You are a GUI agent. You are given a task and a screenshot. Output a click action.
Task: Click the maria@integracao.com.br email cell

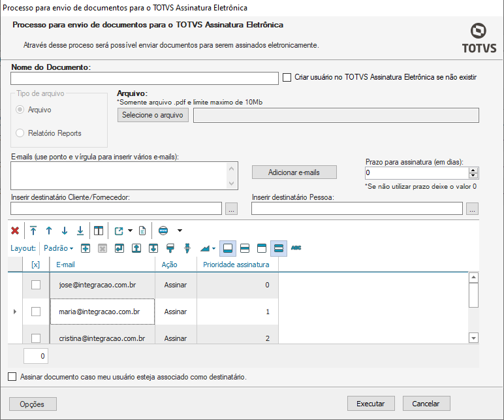pyautogui.click(x=102, y=312)
